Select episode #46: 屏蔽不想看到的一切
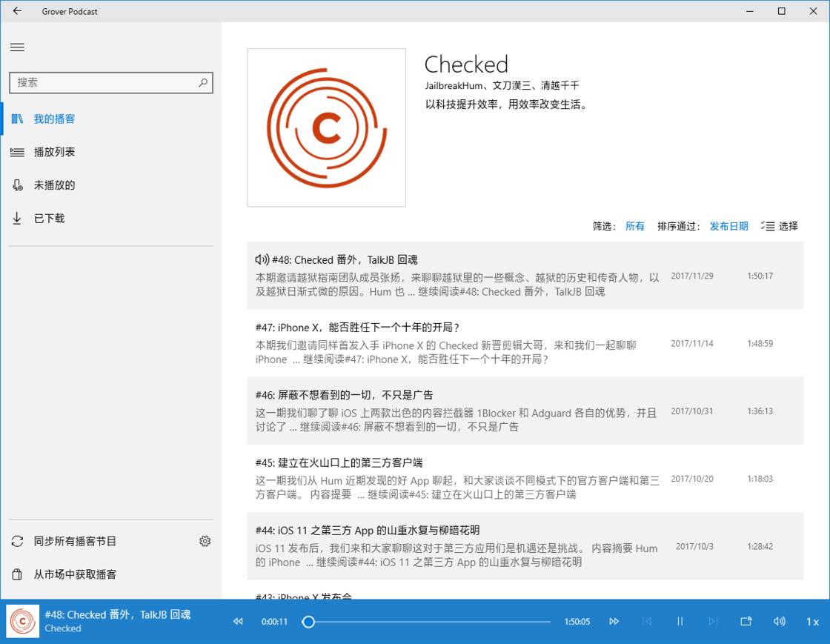 coord(525,411)
